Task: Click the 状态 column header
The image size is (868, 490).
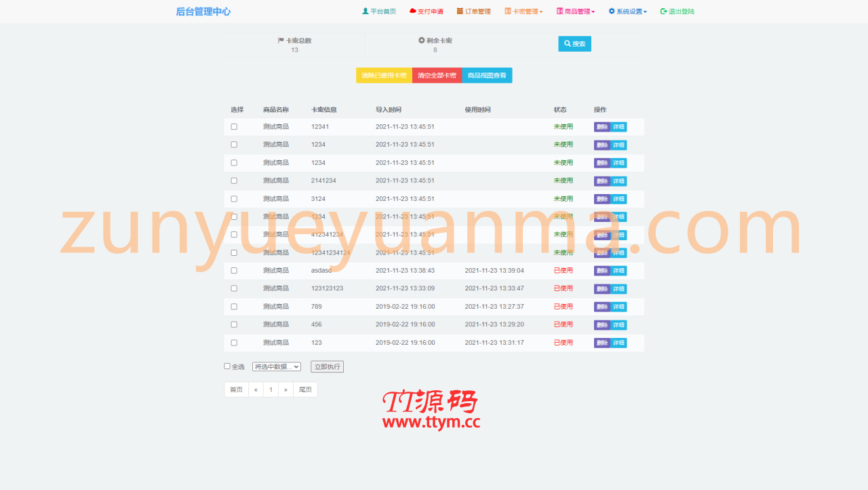Action: tap(560, 109)
